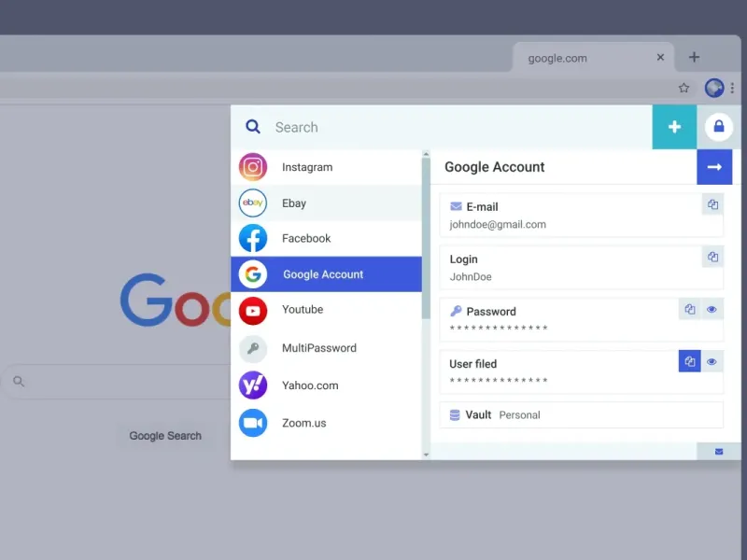The image size is (747, 560).
Task: Reveal the Password with eye icon
Action: tap(712, 309)
